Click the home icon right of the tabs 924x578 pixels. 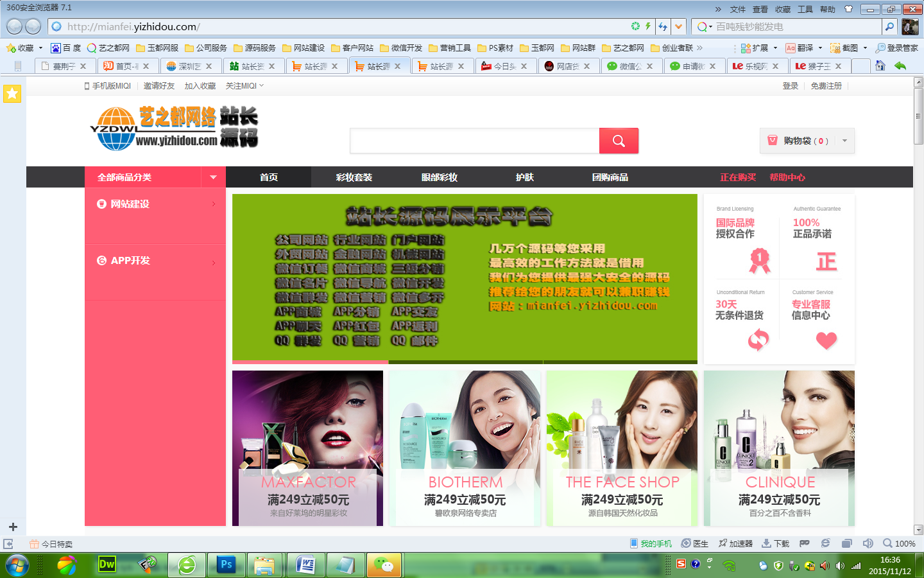[880, 66]
